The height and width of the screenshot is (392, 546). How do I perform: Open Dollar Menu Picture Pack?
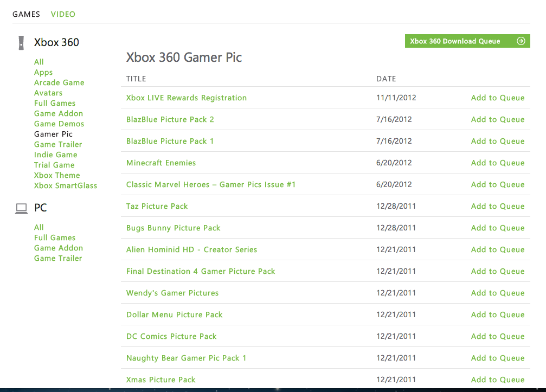[174, 314]
